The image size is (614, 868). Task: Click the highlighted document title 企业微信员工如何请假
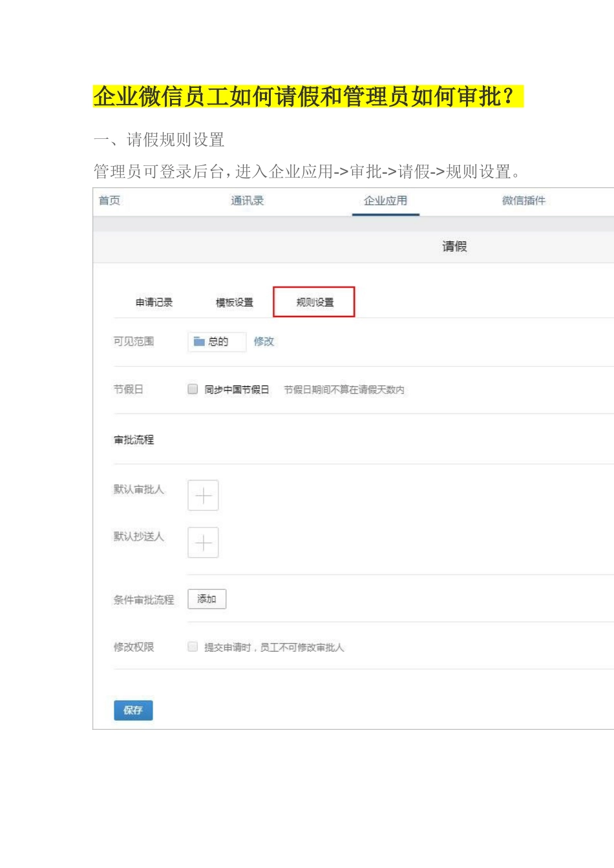coord(309,97)
